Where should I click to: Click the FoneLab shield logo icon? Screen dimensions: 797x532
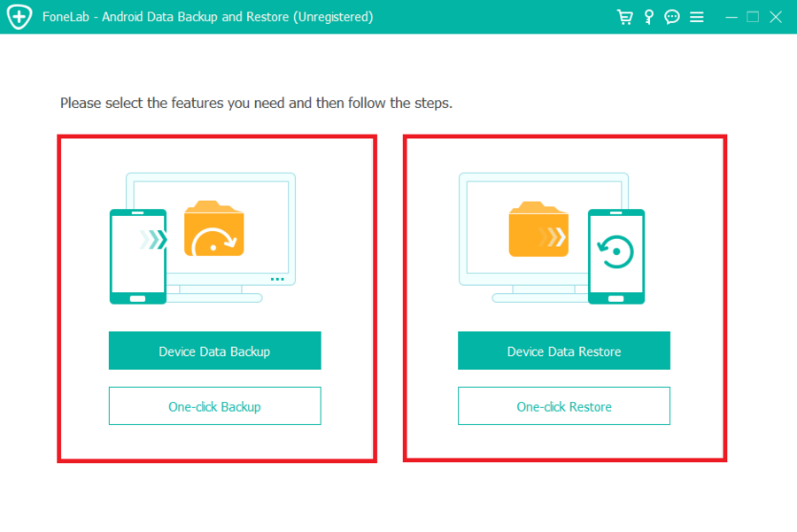pos(19,17)
